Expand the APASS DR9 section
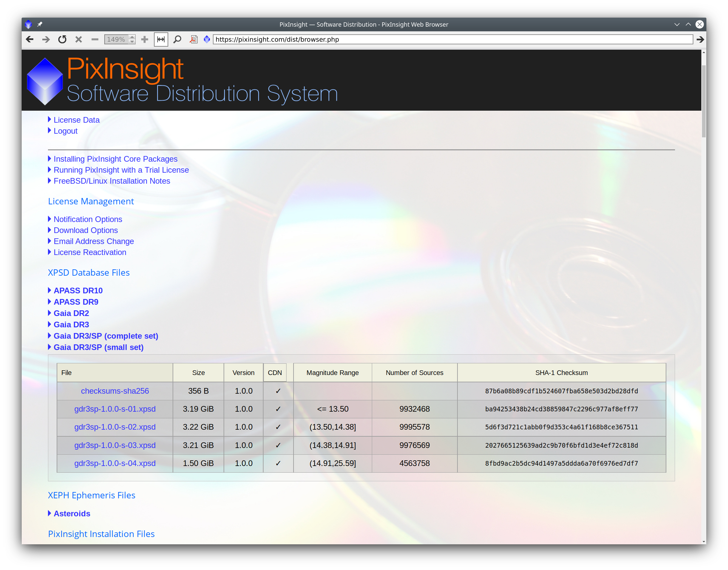The height and width of the screenshot is (570, 728). pyautogui.click(x=76, y=302)
